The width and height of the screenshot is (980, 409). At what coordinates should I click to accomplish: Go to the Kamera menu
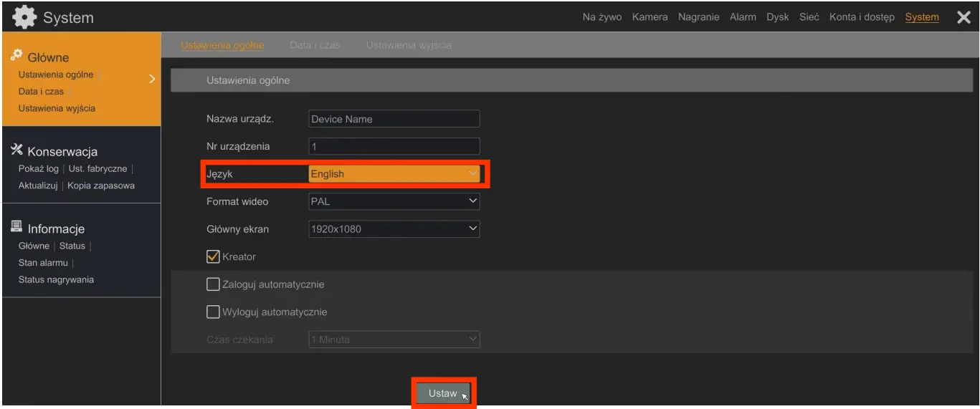coord(650,17)
